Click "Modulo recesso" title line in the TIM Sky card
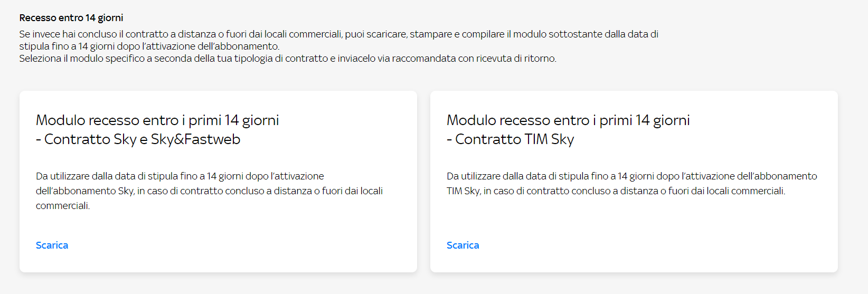The width and height of the screenshot is (868, 294). 568,120
